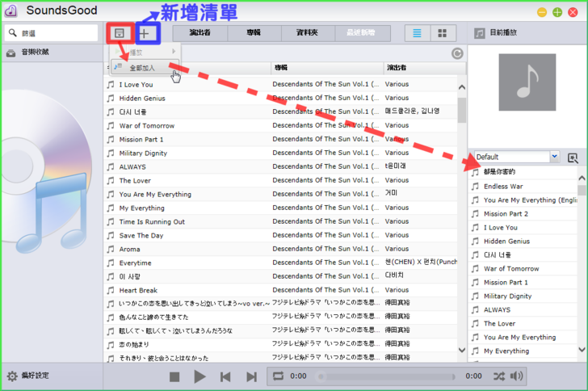
Task: Open the Default playlist dropdown
Action: tap(554, 157)
